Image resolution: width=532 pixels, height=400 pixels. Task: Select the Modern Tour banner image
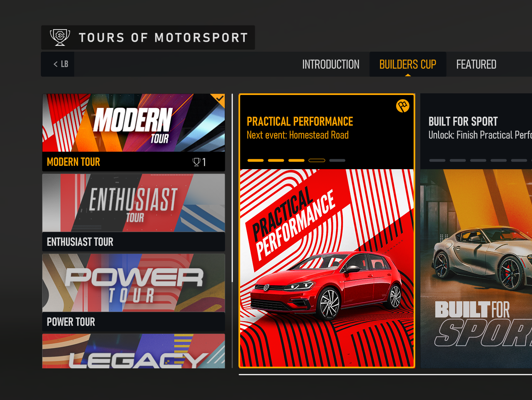click(133, 123)
